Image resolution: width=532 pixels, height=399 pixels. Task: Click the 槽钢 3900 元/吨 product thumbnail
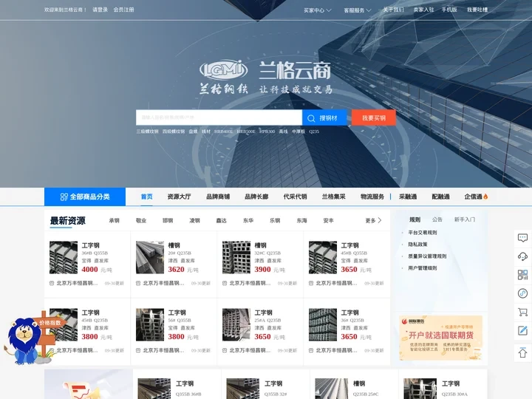236,258
